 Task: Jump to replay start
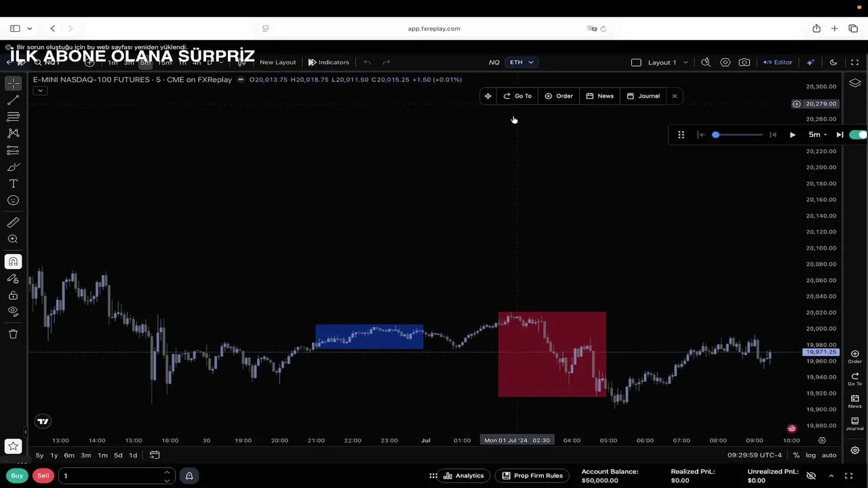tap(701, 135)
